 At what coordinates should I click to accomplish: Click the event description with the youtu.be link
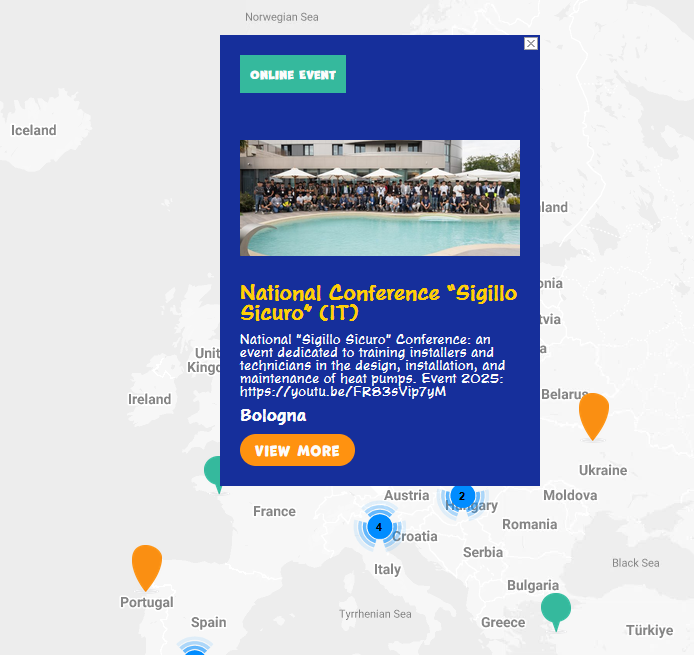pyautogui.click(x=372, y=365)
